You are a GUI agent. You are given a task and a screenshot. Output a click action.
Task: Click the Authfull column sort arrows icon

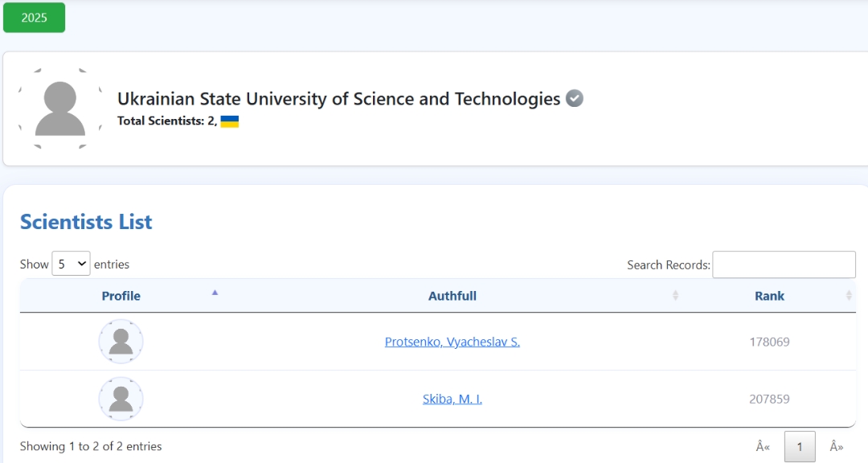675,296
